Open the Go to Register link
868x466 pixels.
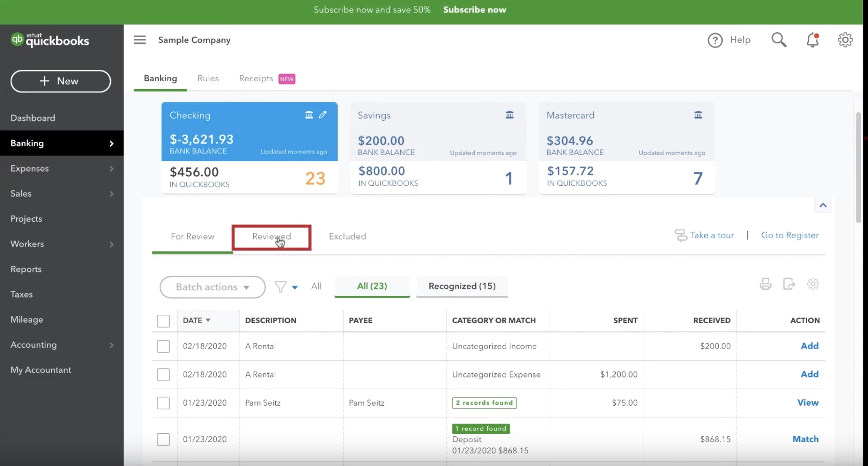pos(790,235)
